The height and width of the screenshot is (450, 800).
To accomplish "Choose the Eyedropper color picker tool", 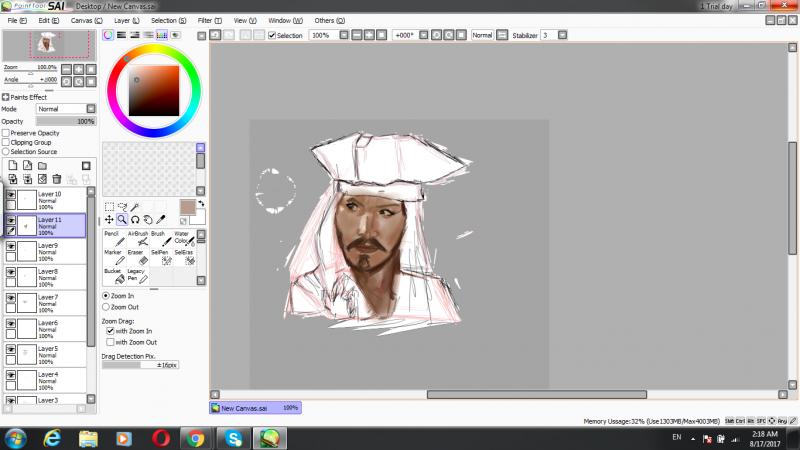I will click(x=160, y=219).
